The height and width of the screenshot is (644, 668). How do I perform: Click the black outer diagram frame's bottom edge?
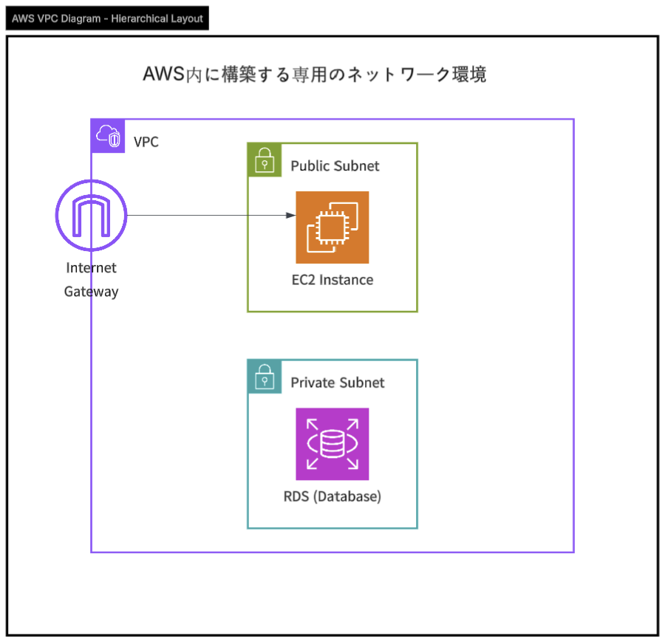click(333, 634)
